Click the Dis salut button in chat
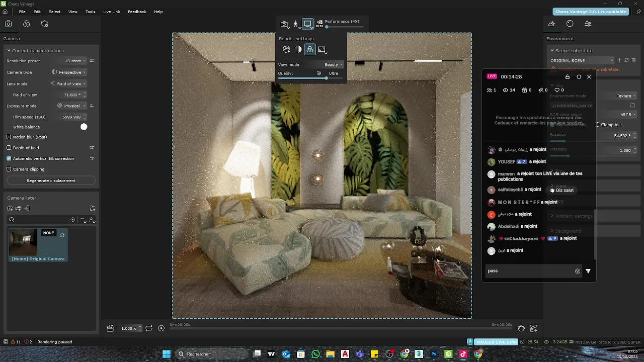Image resolution: width=644 pixels, height=362 pixels. click(x=562, y=190)
